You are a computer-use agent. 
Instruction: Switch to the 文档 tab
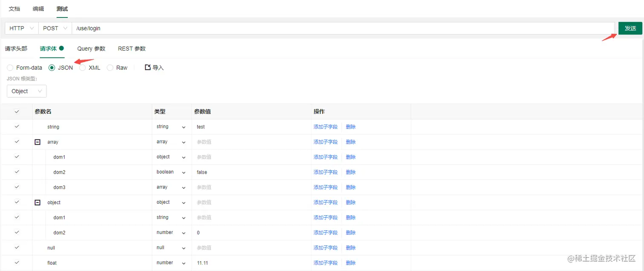[x=14, y=9]
